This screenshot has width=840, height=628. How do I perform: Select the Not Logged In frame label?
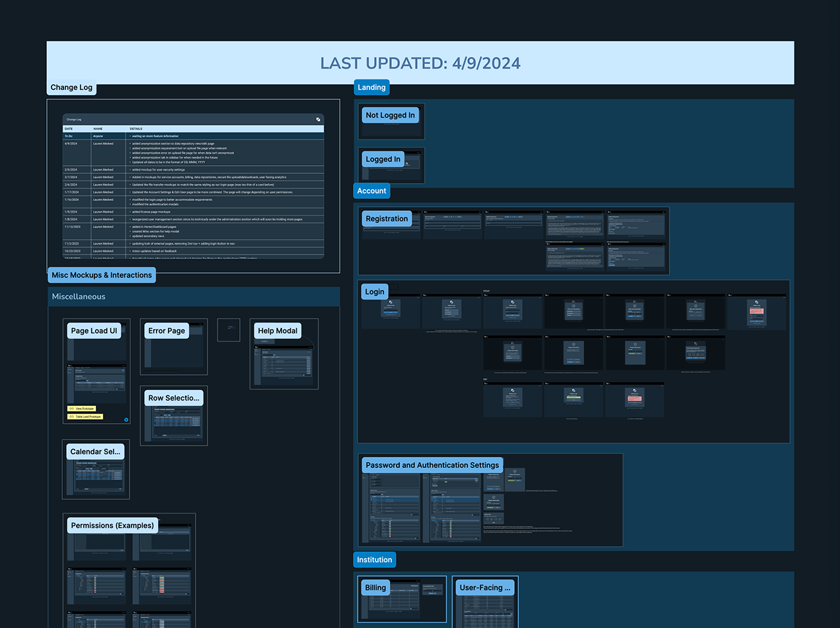click(x=390, y=115)
